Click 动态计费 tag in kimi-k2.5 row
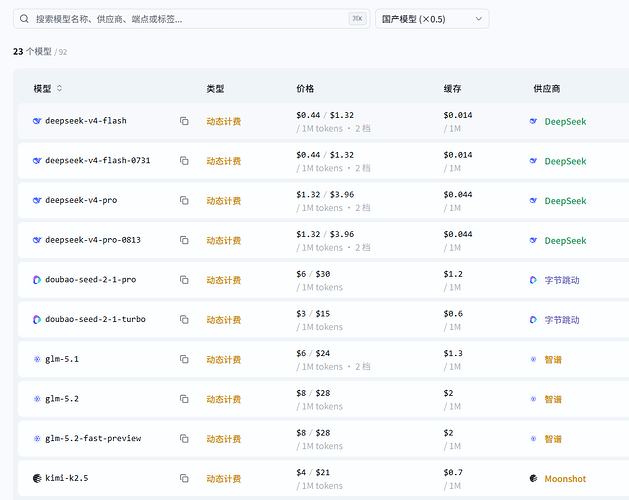This screenshot has width=629, height=500. click(223, 479)
